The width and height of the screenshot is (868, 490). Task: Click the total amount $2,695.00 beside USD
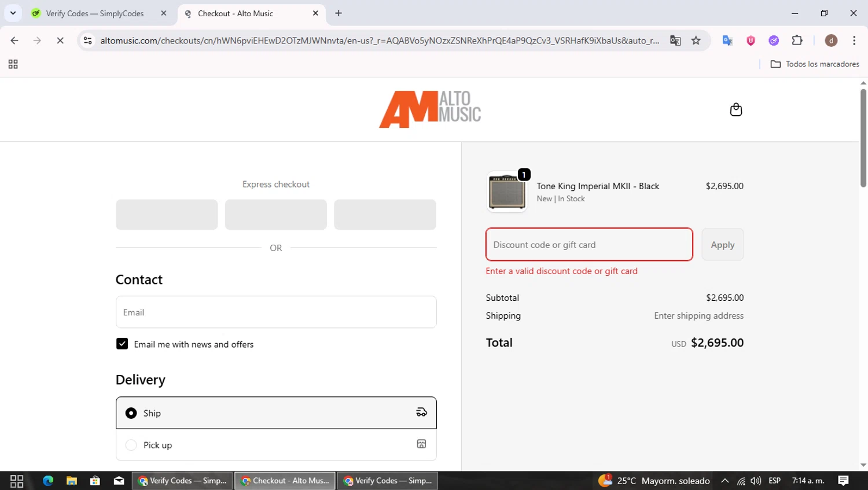[x=717, y=342]
